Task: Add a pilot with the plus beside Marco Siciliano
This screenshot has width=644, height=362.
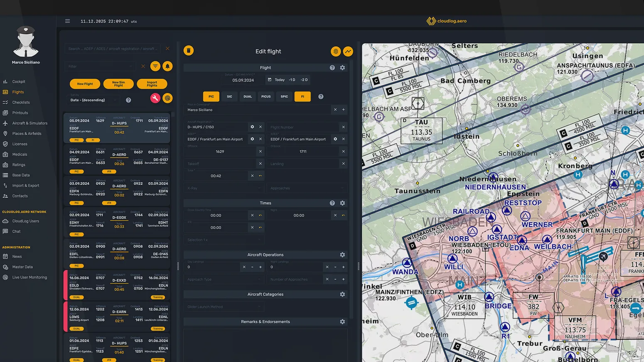Action: (344, 110)
